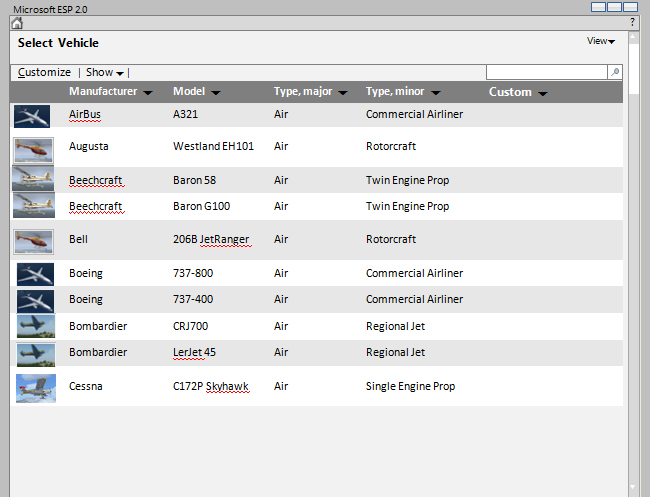This screenshot has width=650, height=497.
Task: Click the search magnifier icon
Action: coord(615,72)
